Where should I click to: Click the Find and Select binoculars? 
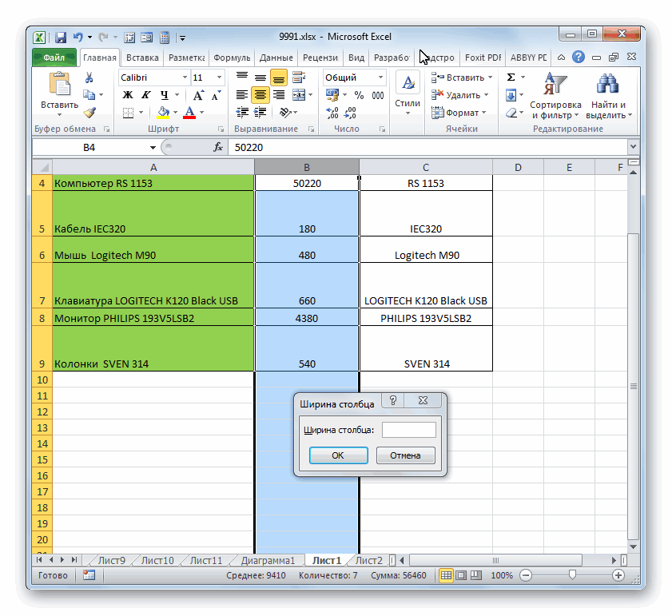tap(609, 96)
